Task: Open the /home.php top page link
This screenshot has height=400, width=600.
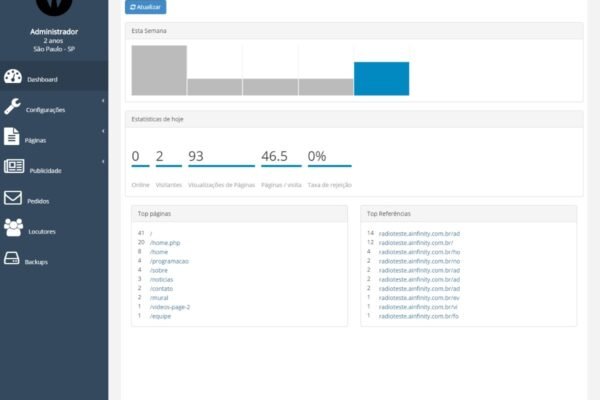Action: [165, 242]
